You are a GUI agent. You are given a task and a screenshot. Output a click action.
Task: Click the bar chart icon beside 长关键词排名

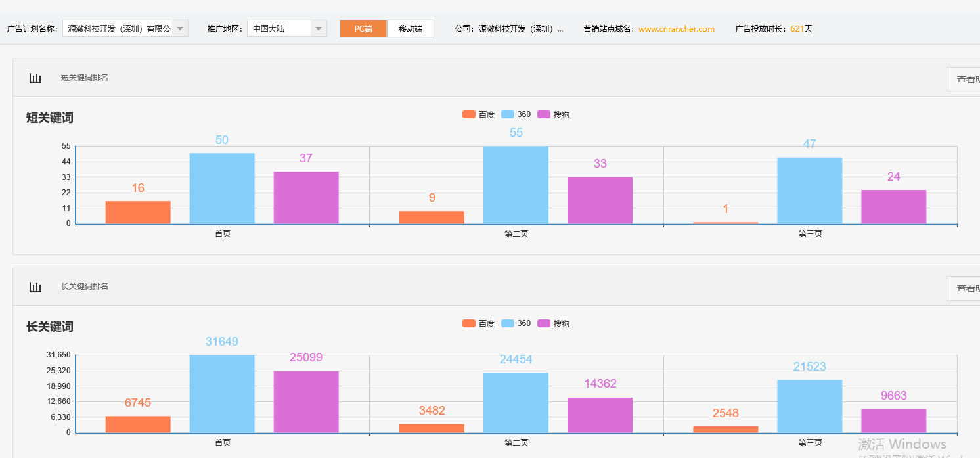pyautogui.click(x=35, y=286)
